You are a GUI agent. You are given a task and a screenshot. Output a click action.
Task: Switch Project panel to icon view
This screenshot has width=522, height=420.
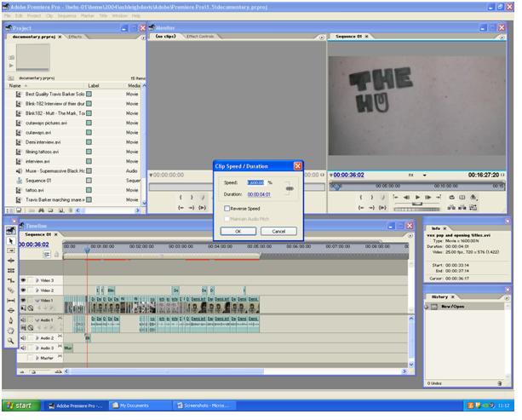pyautogui.click(x=19, y=210)
